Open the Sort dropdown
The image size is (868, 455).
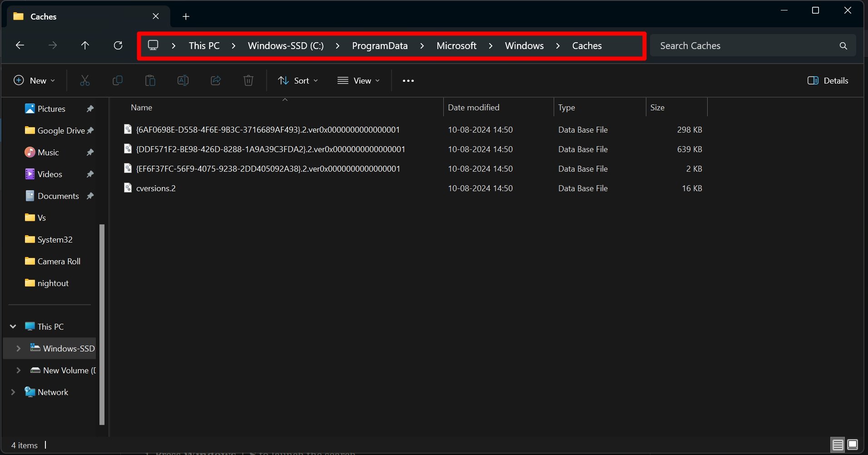click(x=298, y=81)
